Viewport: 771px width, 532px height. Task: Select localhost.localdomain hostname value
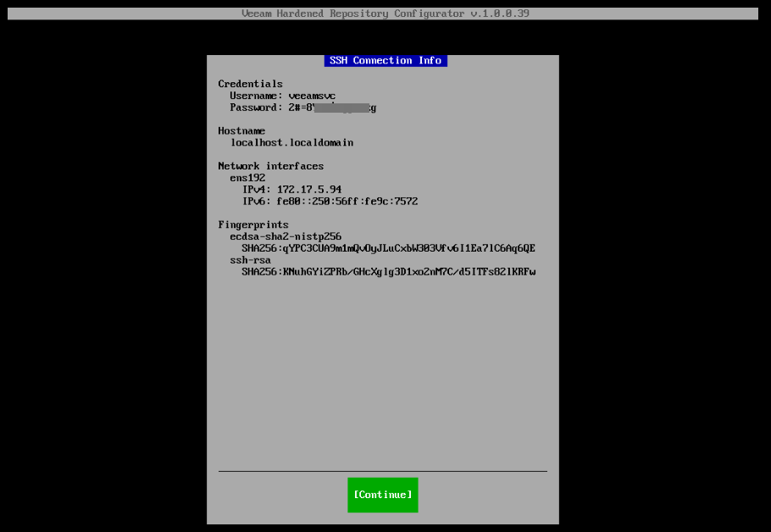pos(292,142)
